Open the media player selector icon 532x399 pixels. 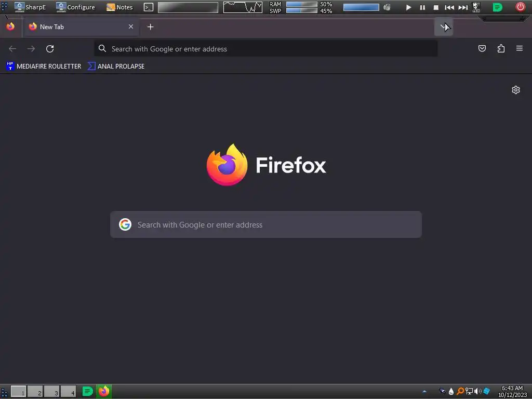pos(476,7)
